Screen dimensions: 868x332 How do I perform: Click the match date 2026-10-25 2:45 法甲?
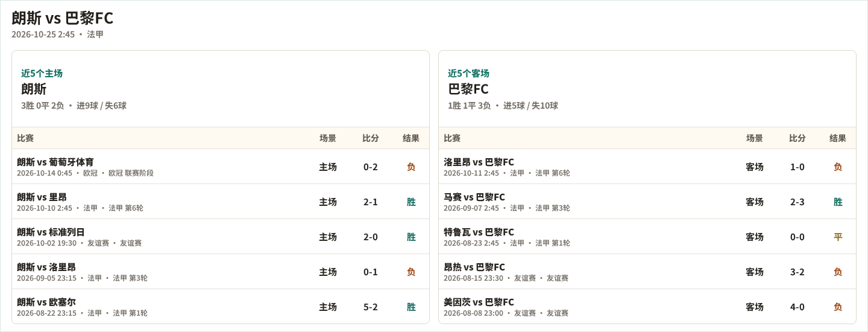point(57,34)
